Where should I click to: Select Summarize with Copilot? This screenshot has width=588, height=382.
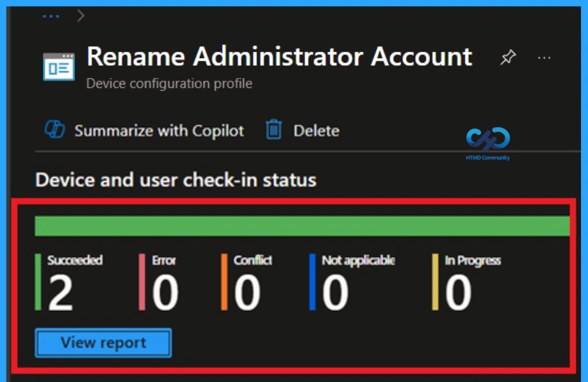click(159, 130)
